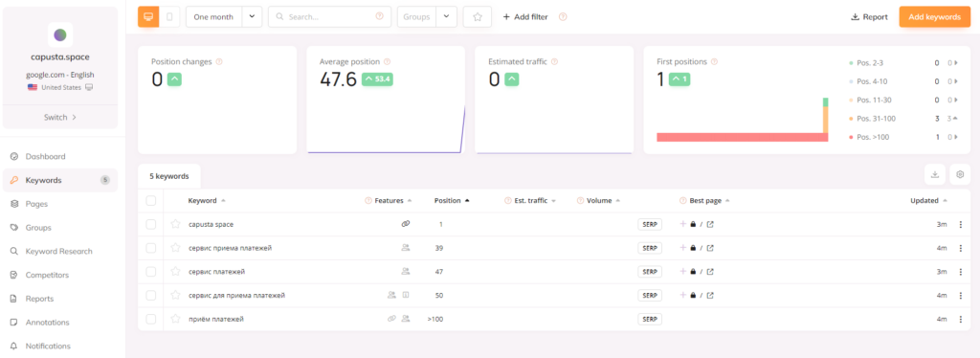Open row menu for приём платежей
The image size is (980, 358).
coord(961,320)
